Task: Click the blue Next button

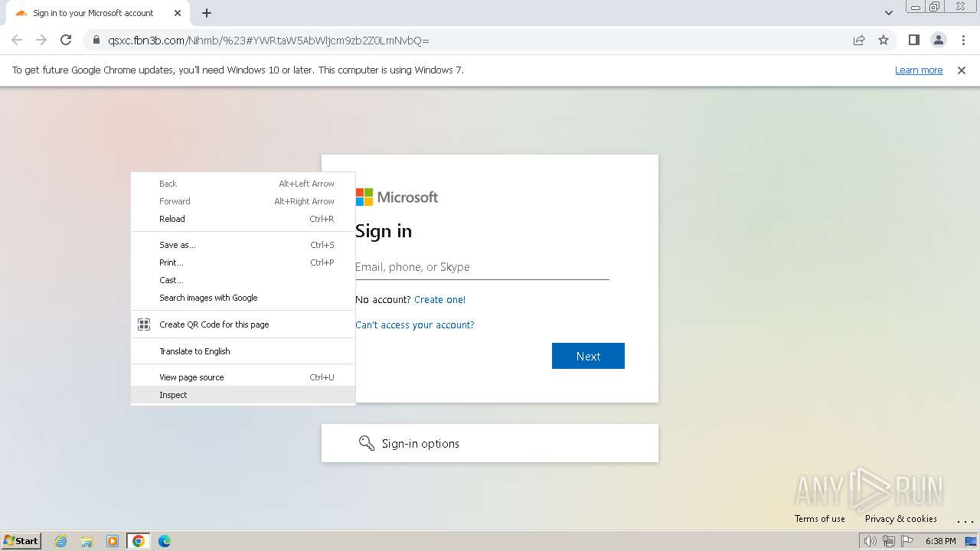Action: click(x=588, y=356)
